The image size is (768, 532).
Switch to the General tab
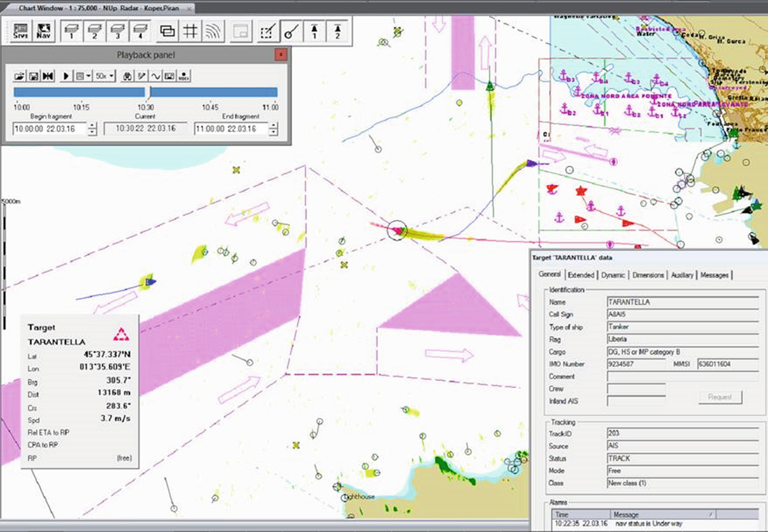tap(550, 274)
